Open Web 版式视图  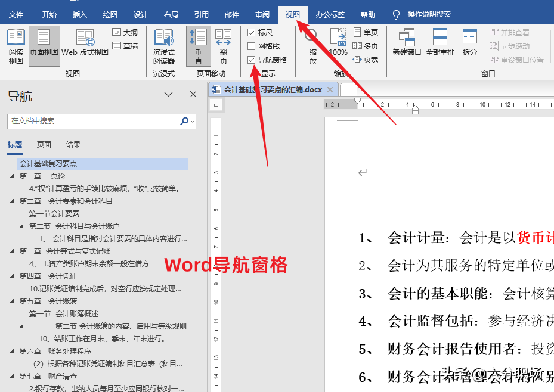click(x=85, y=43)
